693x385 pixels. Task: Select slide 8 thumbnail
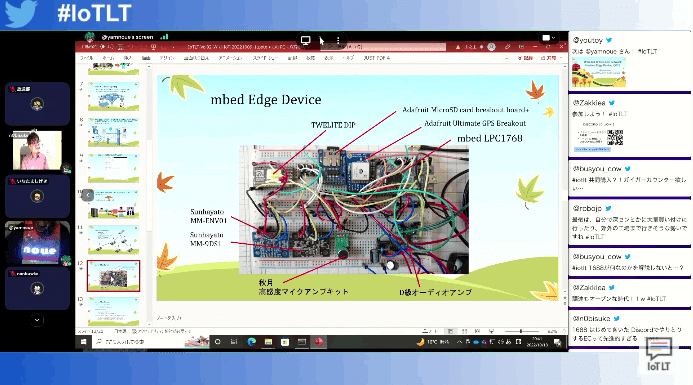(x=113, y=132)
